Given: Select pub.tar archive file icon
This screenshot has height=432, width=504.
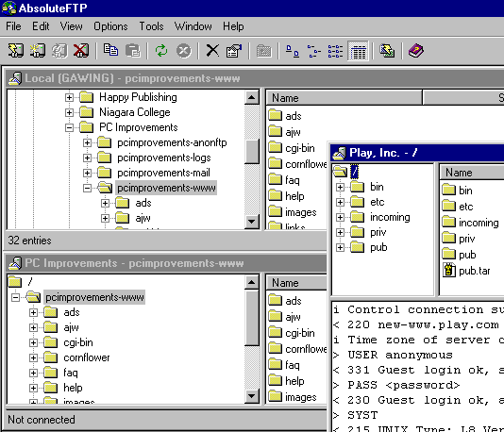Looking at the screenshot, I should point(449,270).
